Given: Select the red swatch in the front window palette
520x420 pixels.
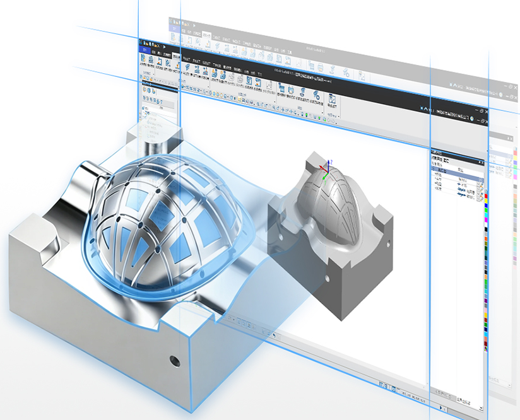Looking at the screenshot, I should pos(486,196).
